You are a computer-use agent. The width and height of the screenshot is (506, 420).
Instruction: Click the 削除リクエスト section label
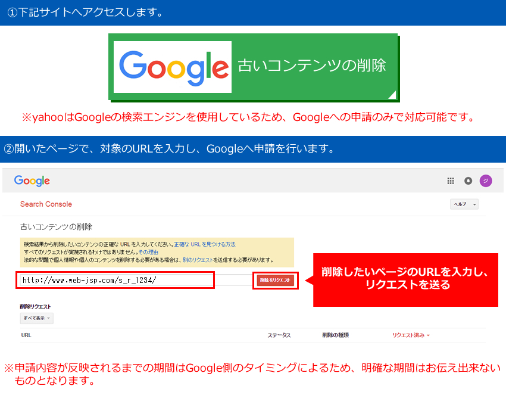tap(35, 306)
